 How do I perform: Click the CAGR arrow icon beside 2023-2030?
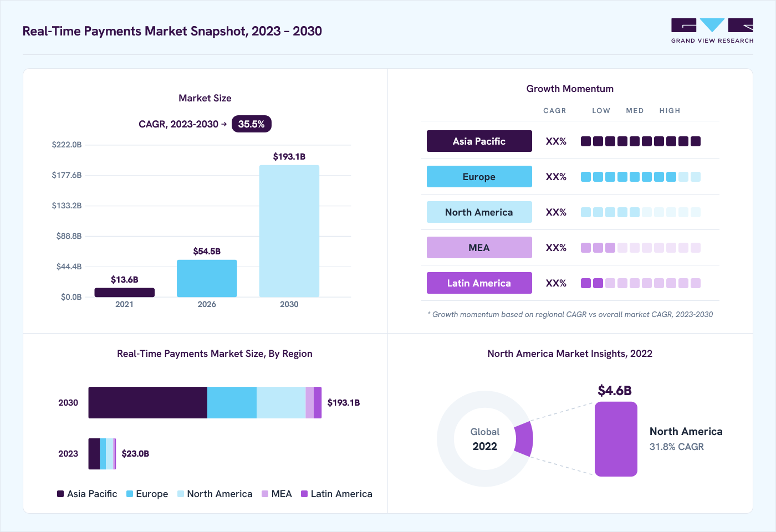pos(224,124)
